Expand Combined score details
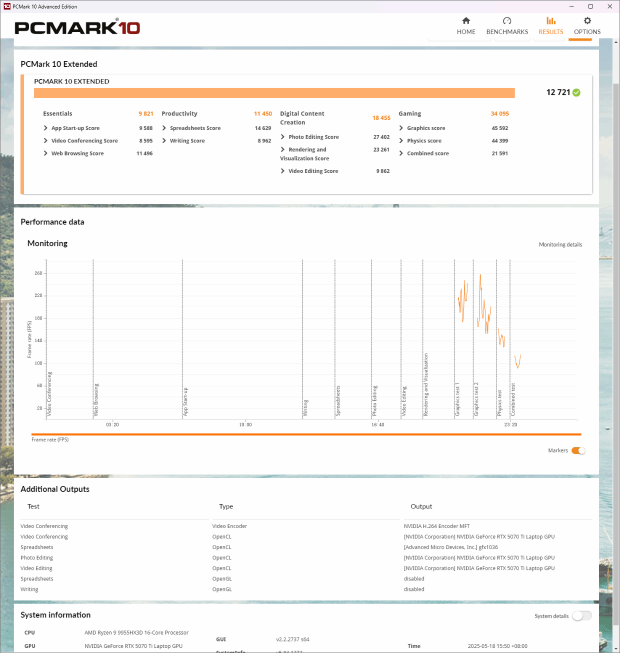Image resolution: width=620 pixels, height=653 pixels. click(x=401, y=153)
